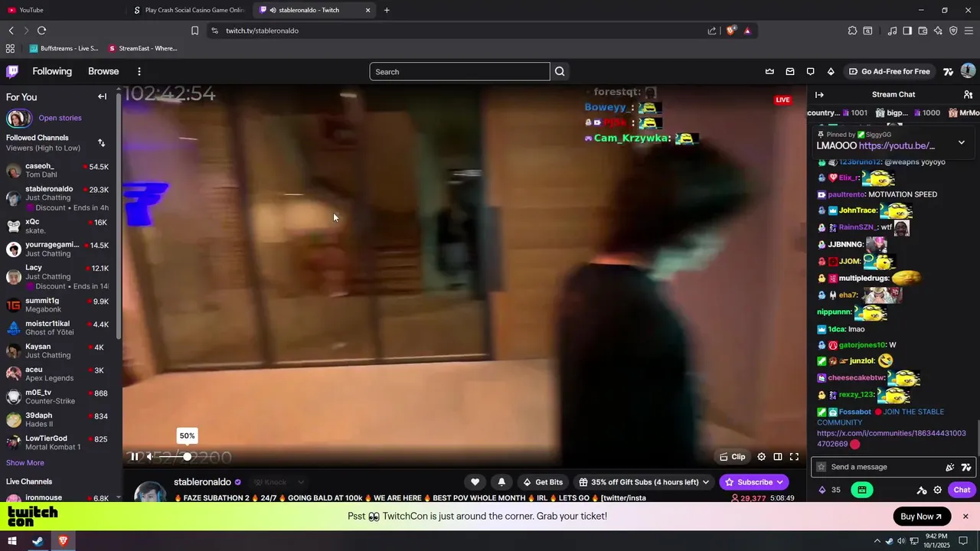Open chat settings gear icon

point(938,490)
